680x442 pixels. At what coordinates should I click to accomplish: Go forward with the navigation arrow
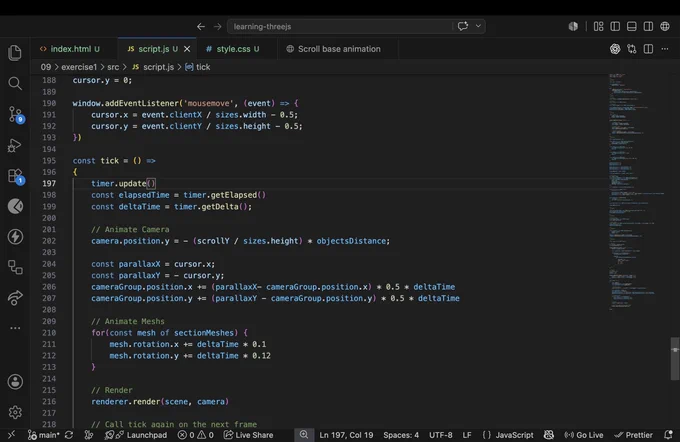217,26
